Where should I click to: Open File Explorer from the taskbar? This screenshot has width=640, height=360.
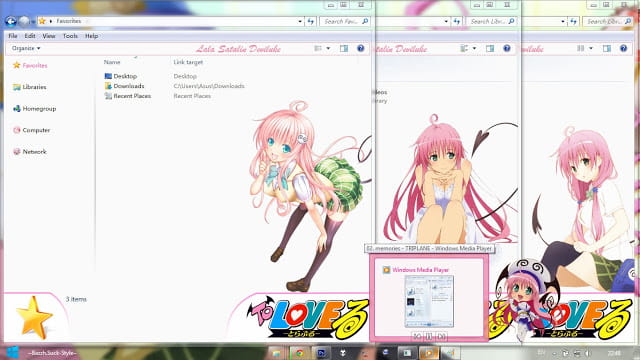(x=276, y=353)
